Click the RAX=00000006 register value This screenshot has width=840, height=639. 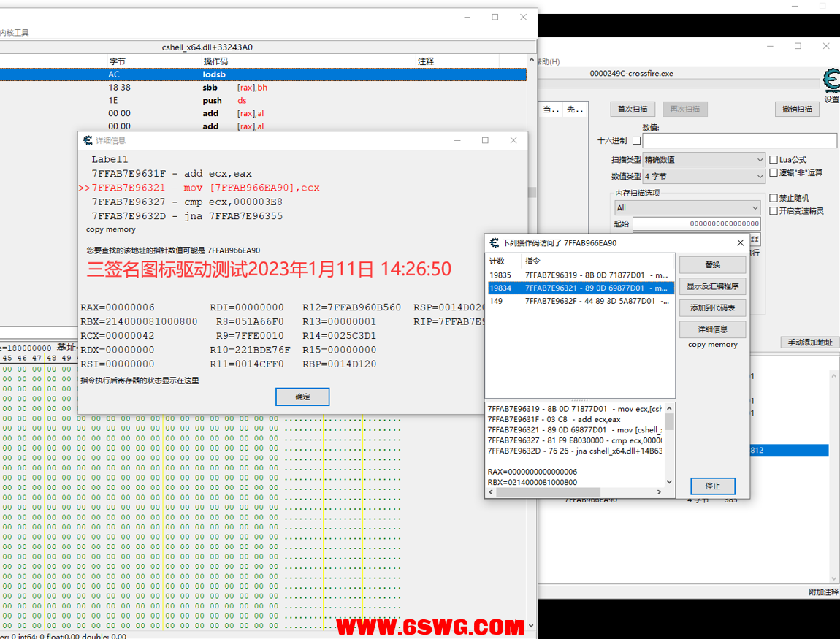pos(118,307)
